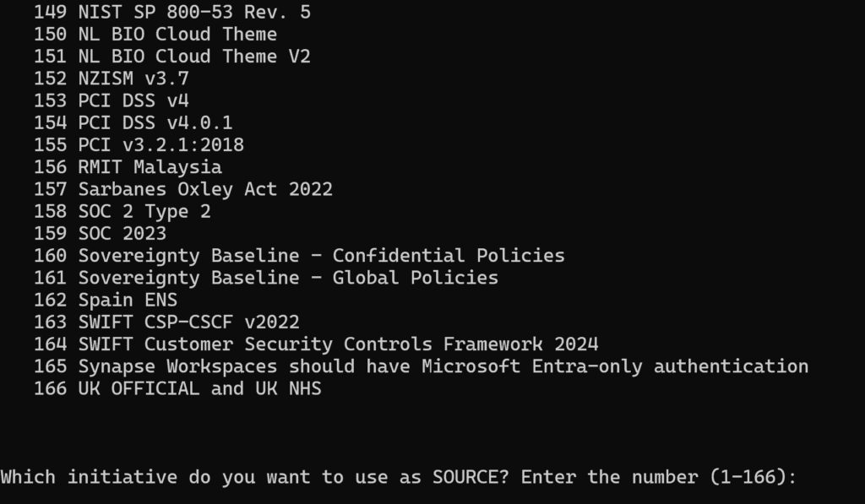This screenshot has width=865, height=504.
Task: Click the NIST SP 800-53 Rev. 5 entry
Action: point(172,12)
